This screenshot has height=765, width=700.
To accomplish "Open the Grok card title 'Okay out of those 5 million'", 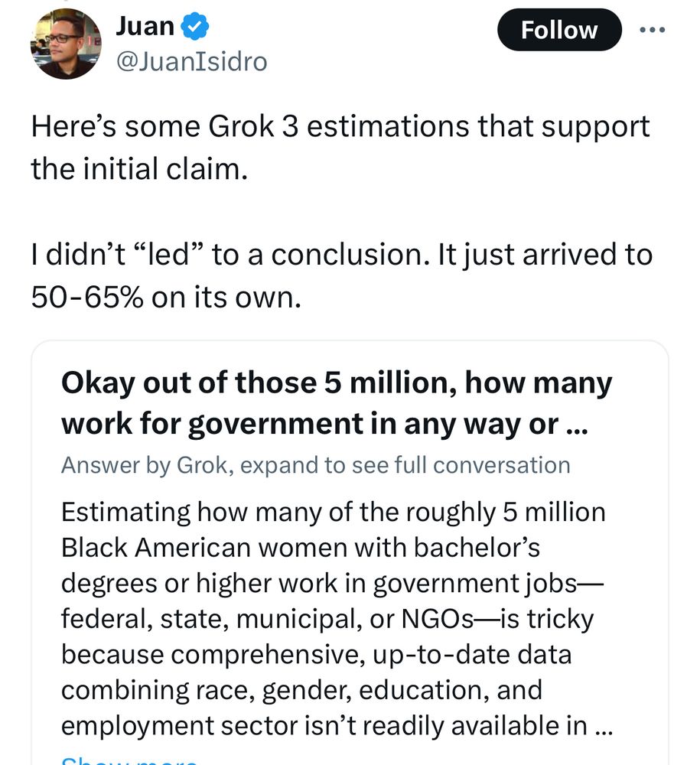I will point(337,403).
